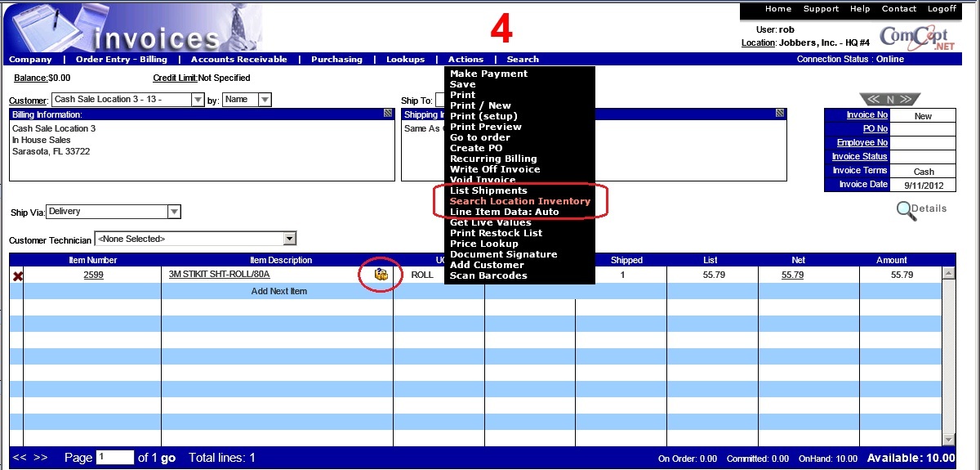Delete line item with red X icon
The height and width of the screenshot is (470, 980).
(17, 276)
